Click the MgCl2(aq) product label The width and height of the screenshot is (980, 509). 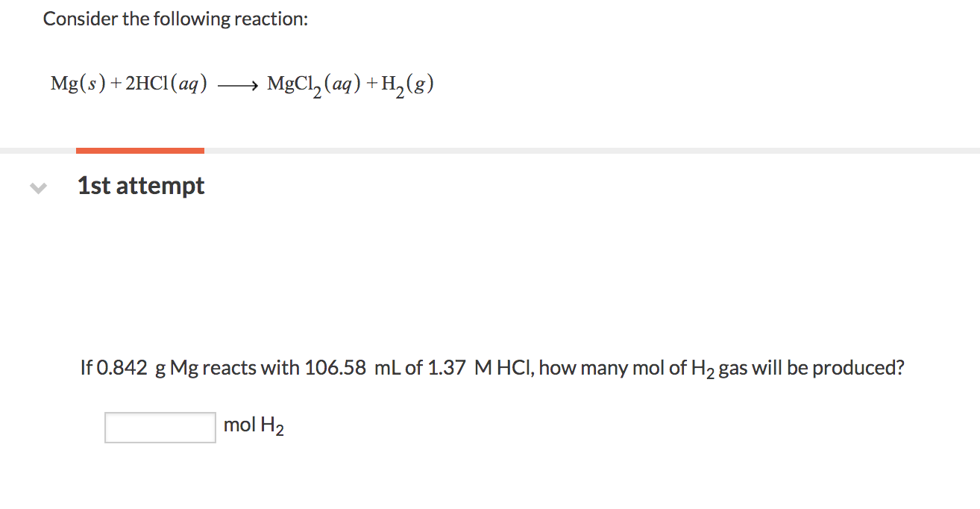312,86
